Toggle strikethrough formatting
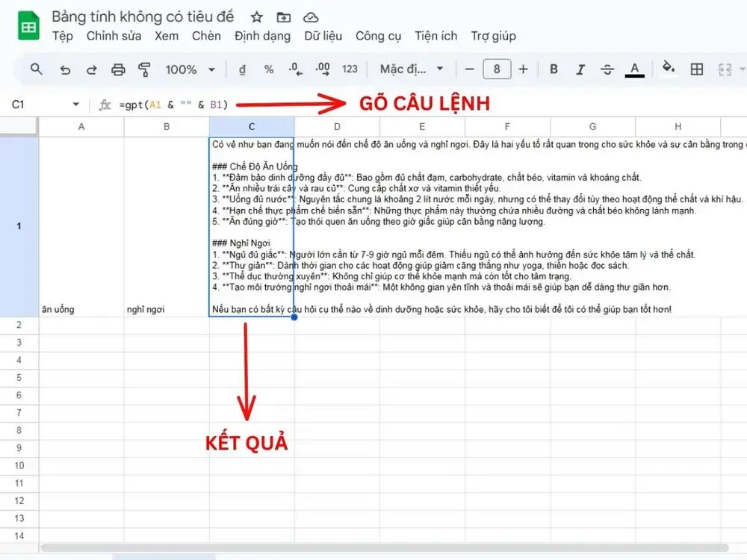Image resolution: width=747 pixels, height=560 pixels. click(607, 69)
